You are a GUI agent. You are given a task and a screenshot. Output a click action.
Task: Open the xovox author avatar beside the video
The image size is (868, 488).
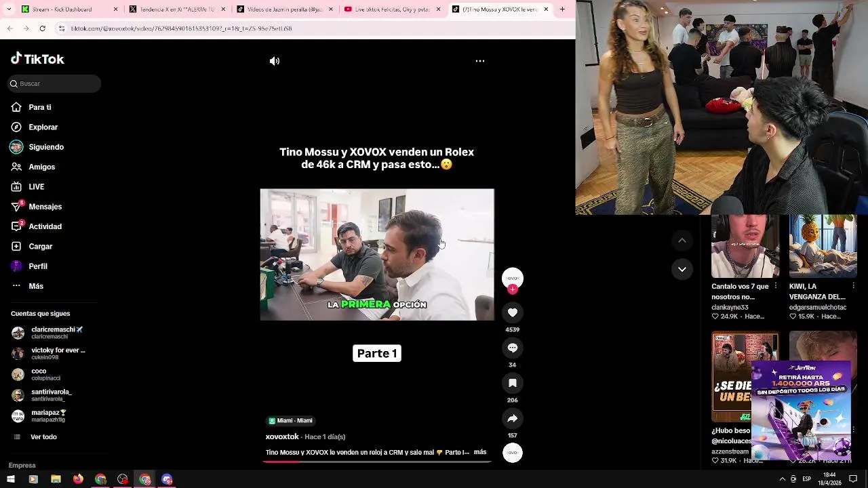[x=513, y=278]
